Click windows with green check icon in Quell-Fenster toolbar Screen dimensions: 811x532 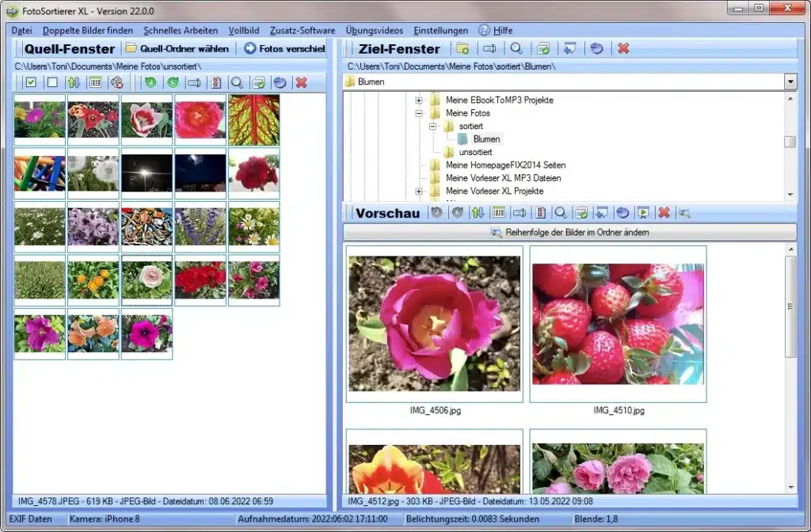pos(259,82)
